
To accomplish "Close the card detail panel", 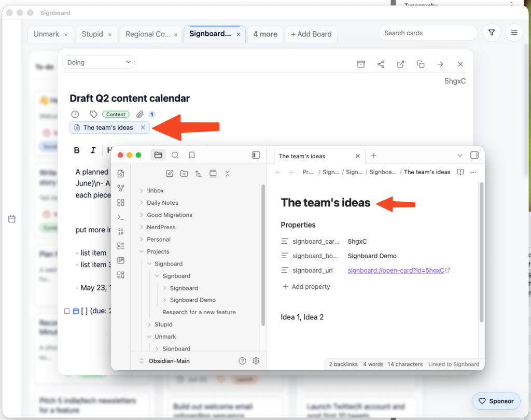I will (460, 64).
